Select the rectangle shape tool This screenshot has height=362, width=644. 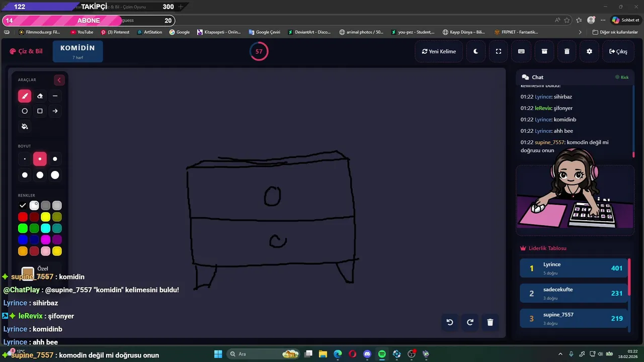[x=40, y=111]
